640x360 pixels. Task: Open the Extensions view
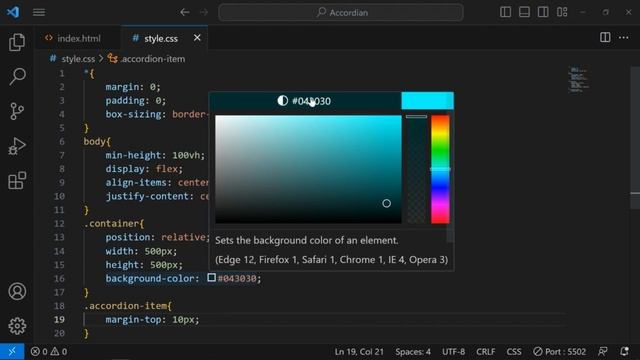(x=17, y=180)
